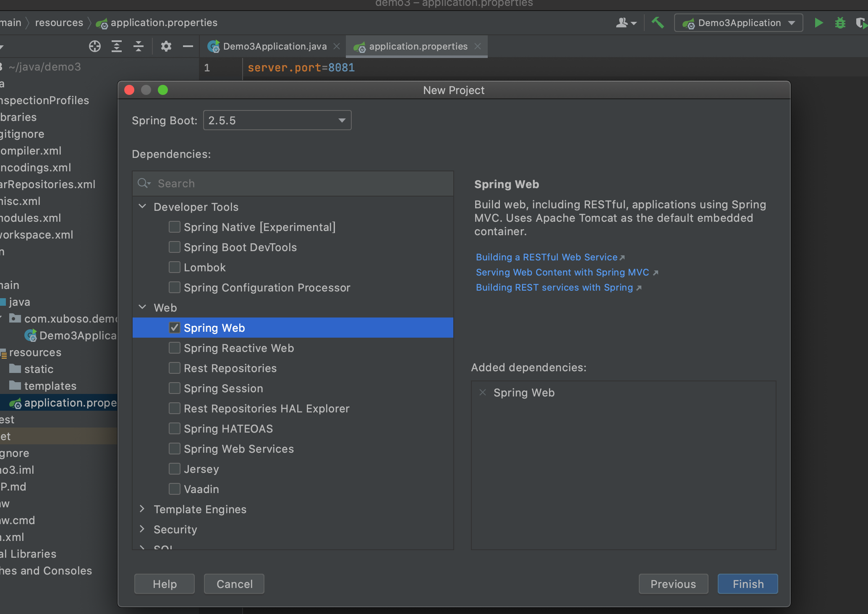Check Rest Repositories HAL Explorer
The width and height of the screenshot is (868, 614).
[x=175, y=408]
